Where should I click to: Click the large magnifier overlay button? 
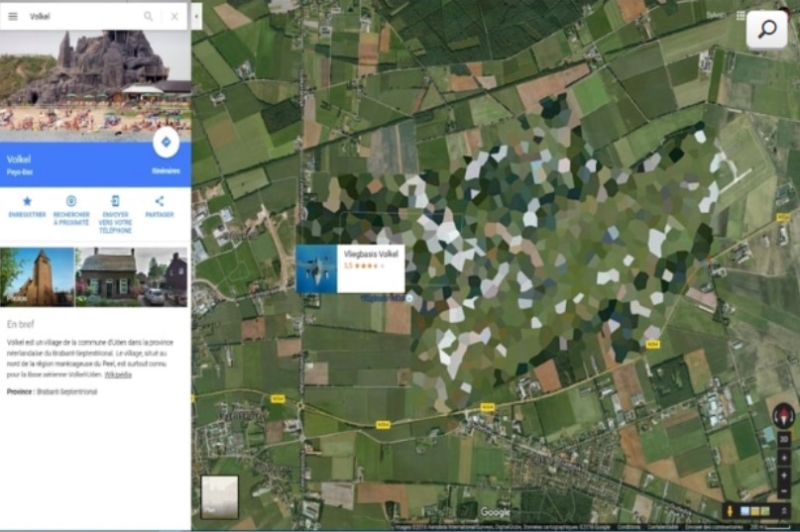[x=767, y=30]
